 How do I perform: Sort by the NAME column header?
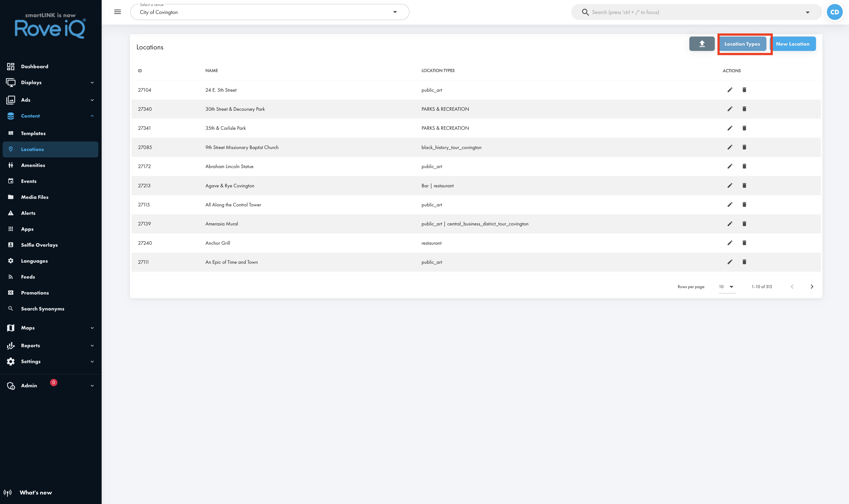[x=211, y=71]
